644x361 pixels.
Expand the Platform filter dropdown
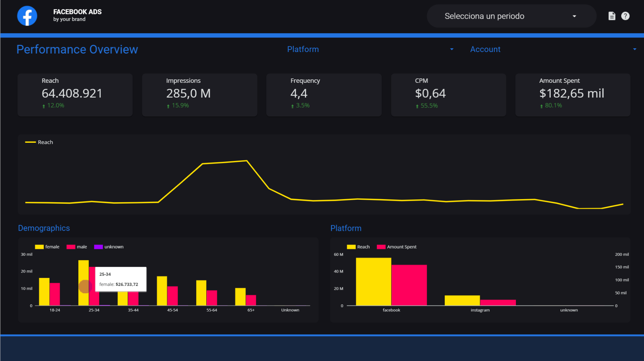coord(370,49)
